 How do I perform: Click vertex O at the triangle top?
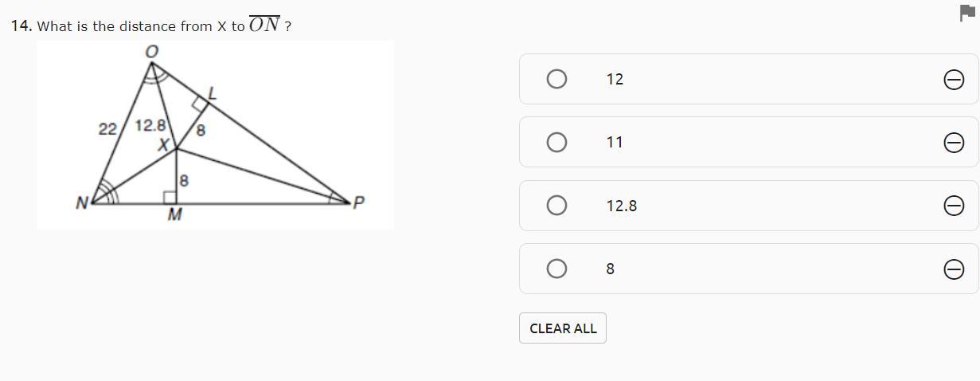click(151, 51)
